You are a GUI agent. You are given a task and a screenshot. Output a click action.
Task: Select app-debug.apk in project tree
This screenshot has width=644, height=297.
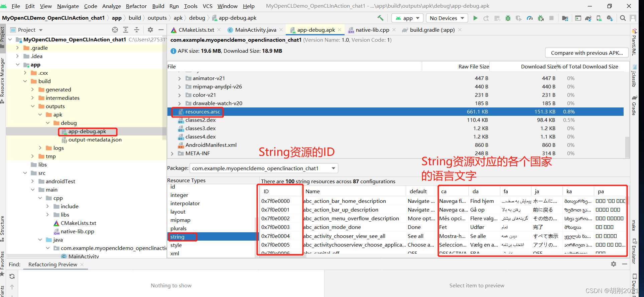[x=87, y=131]
